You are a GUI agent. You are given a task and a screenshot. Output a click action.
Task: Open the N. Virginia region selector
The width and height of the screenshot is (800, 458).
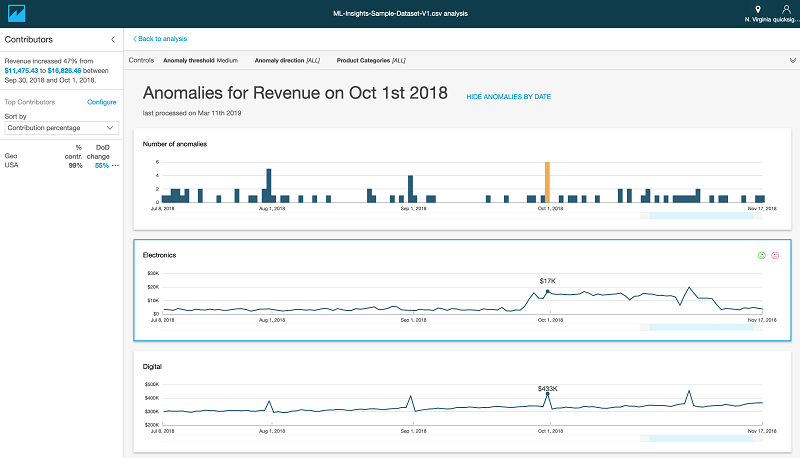[x=757, y=13]
